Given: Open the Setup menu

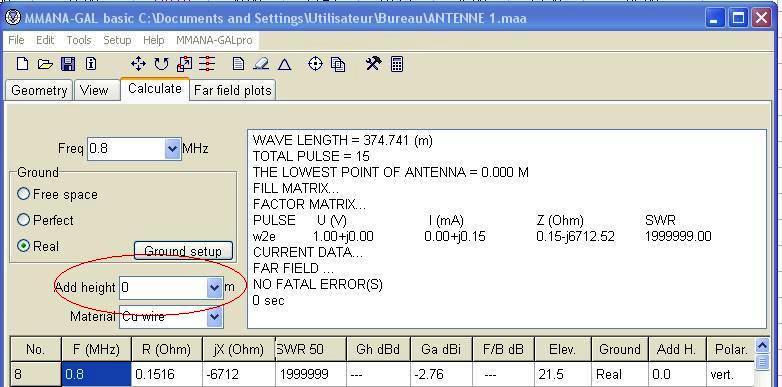Looking at the screenshot, I should click(117, 40).
